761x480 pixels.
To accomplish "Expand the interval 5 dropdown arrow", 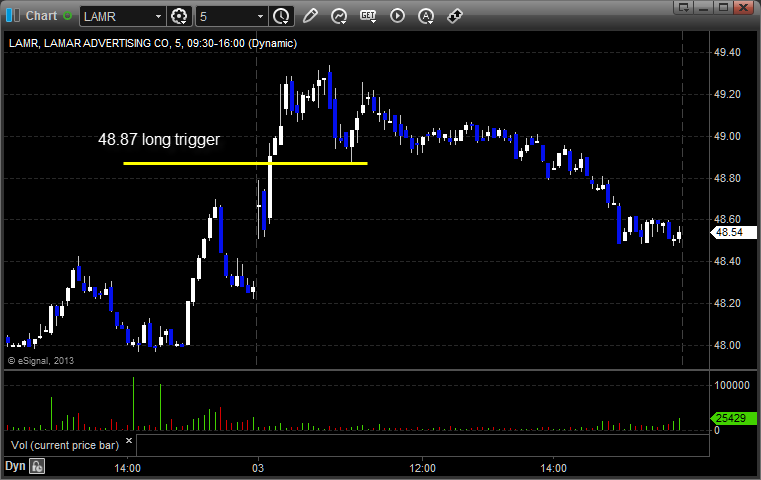I will click(x=260, y=17).
